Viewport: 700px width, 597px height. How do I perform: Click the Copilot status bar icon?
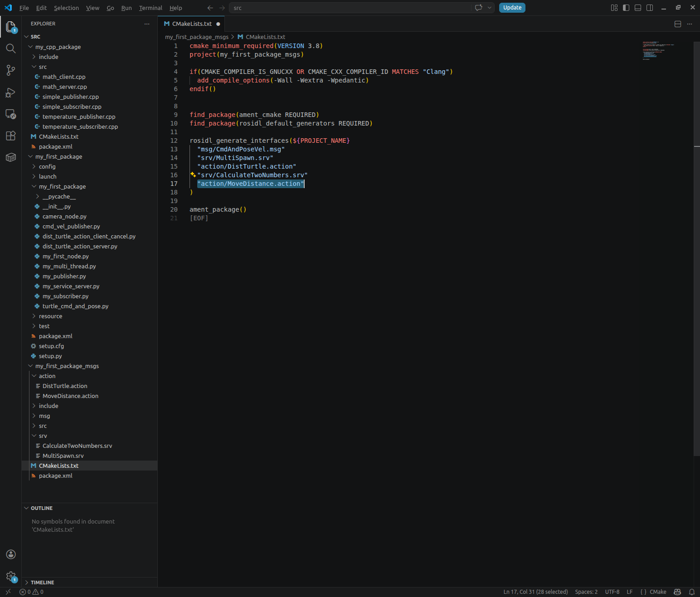tap(677, 592)
